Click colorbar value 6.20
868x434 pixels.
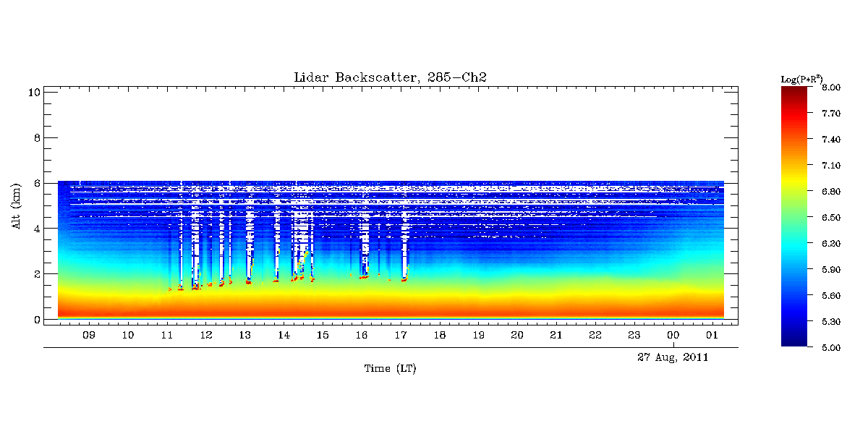830,244
